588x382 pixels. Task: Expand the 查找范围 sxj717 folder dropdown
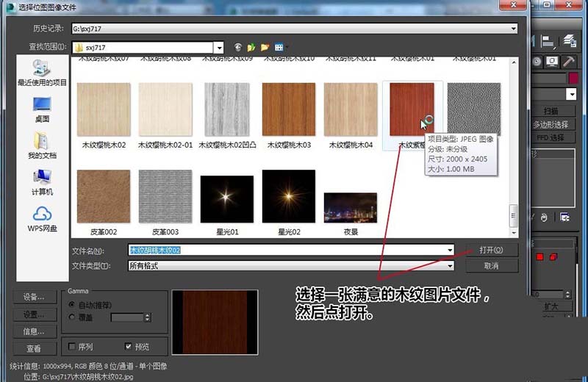point(219,48)
